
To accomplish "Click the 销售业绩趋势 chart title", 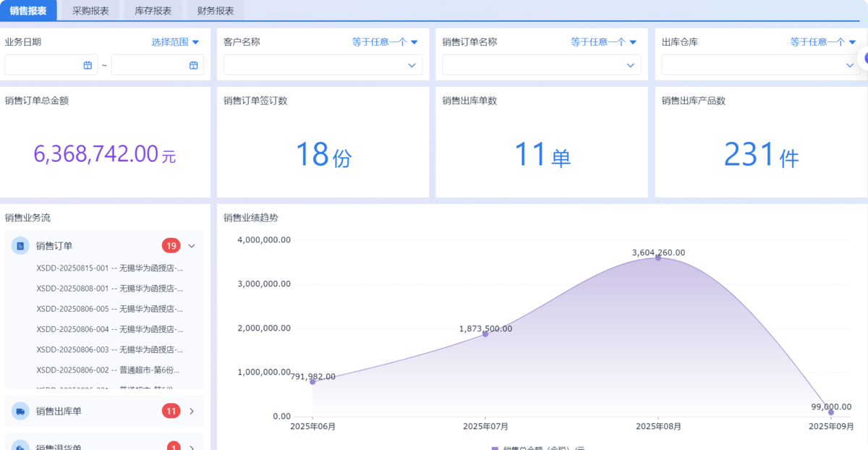I will click(x=251, y=217).
